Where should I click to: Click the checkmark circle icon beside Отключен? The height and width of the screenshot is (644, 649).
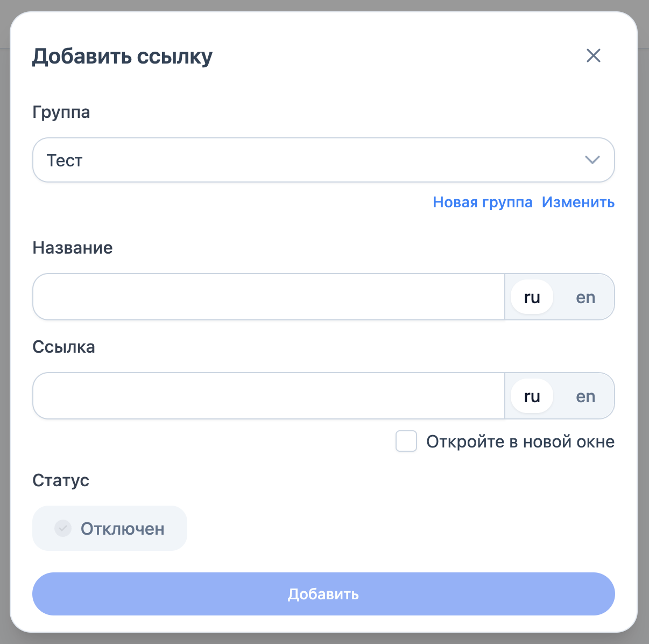63,528
